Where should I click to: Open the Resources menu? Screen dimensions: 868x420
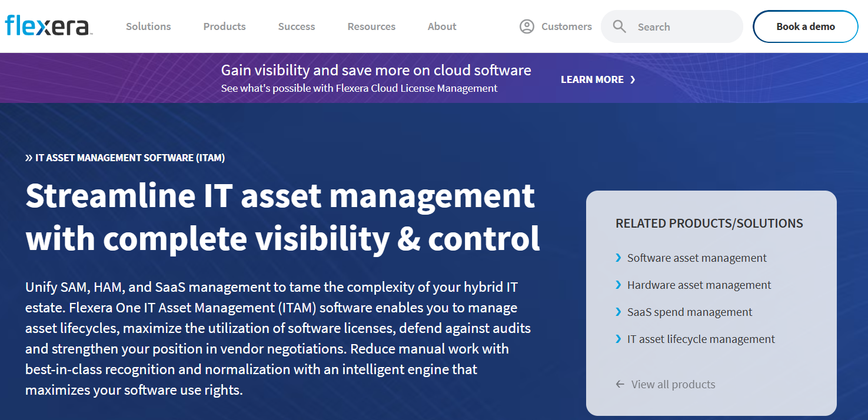click(x=371, y=26)
